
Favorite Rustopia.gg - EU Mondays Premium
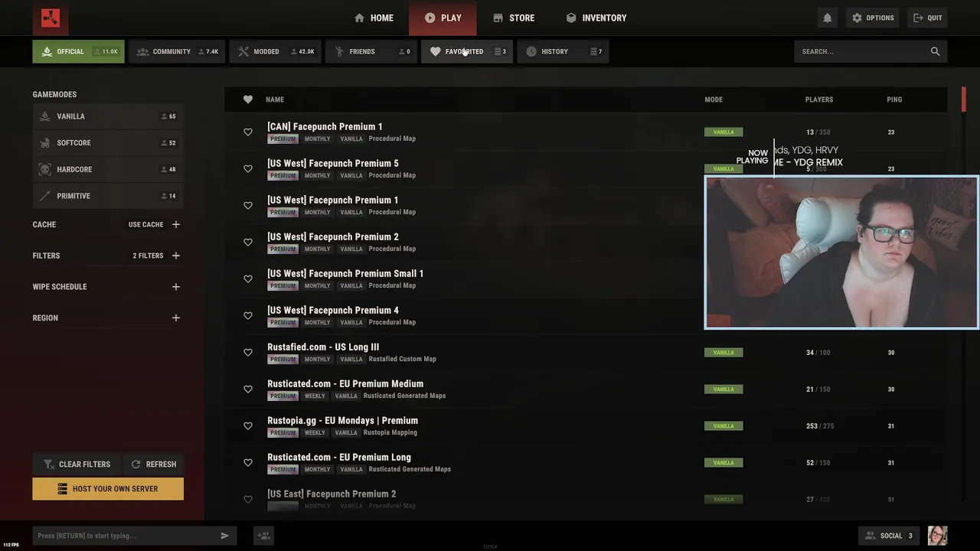point(247,426)
